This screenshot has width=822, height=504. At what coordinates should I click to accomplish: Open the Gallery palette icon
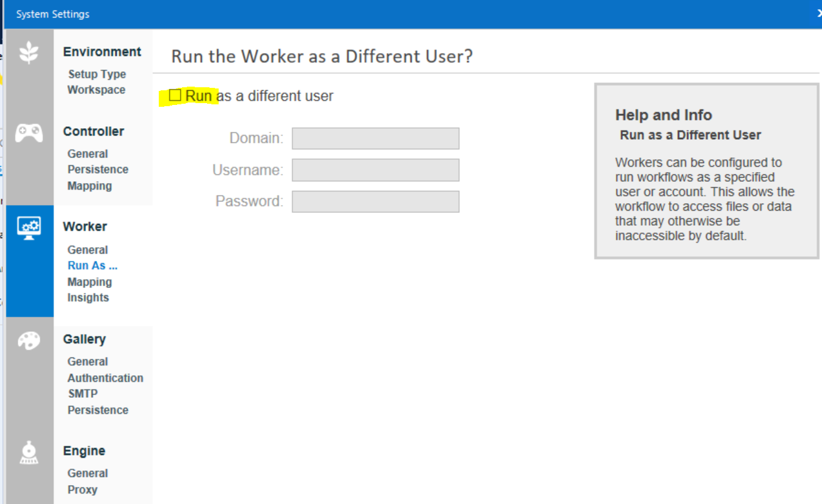pos(29,340)
